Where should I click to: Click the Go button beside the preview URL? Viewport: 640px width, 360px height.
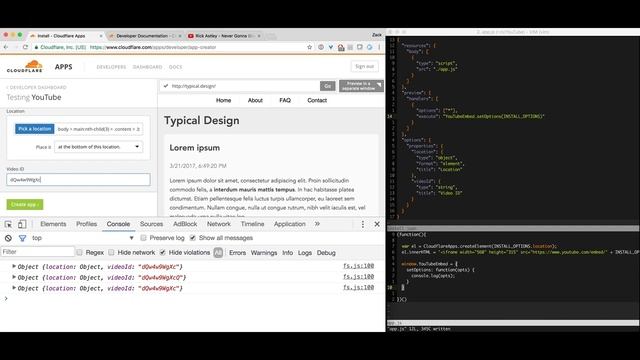pos(327,86)
